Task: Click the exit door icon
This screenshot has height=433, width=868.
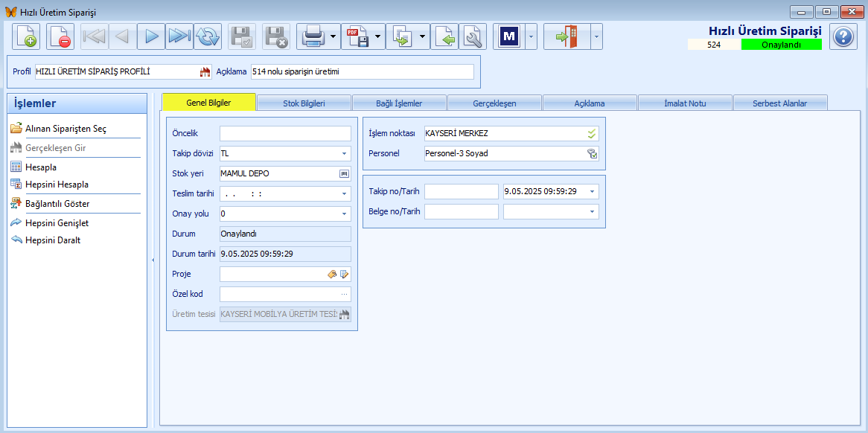Action: click(x=567, y=36)
